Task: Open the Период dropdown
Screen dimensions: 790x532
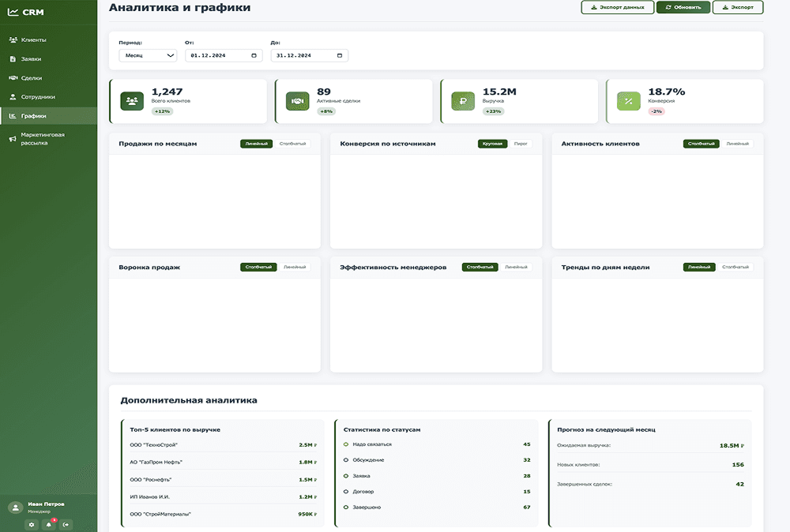Action: coord(148,56)
